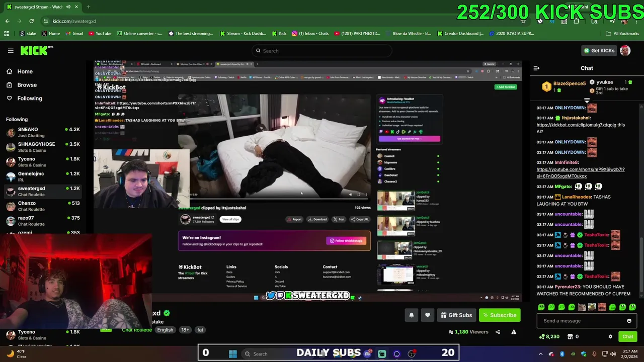Open the Chrome apps grid icon

7,34
